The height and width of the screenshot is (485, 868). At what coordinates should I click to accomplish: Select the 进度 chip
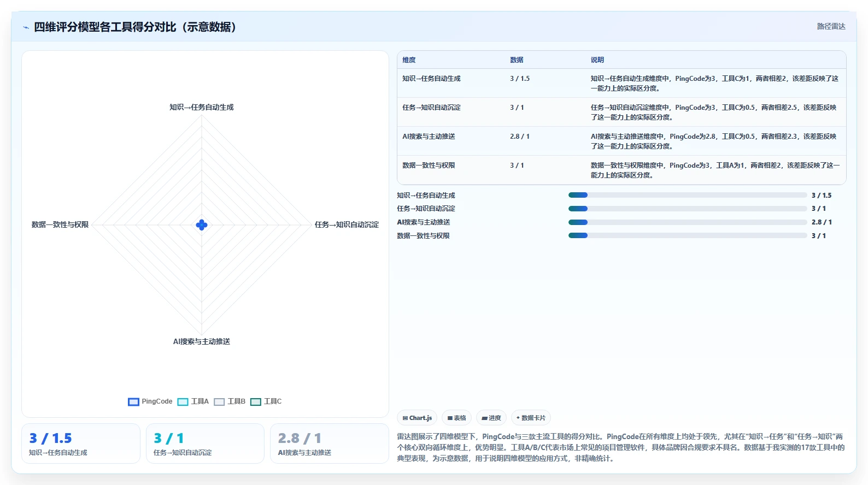[x=491, y=418]
